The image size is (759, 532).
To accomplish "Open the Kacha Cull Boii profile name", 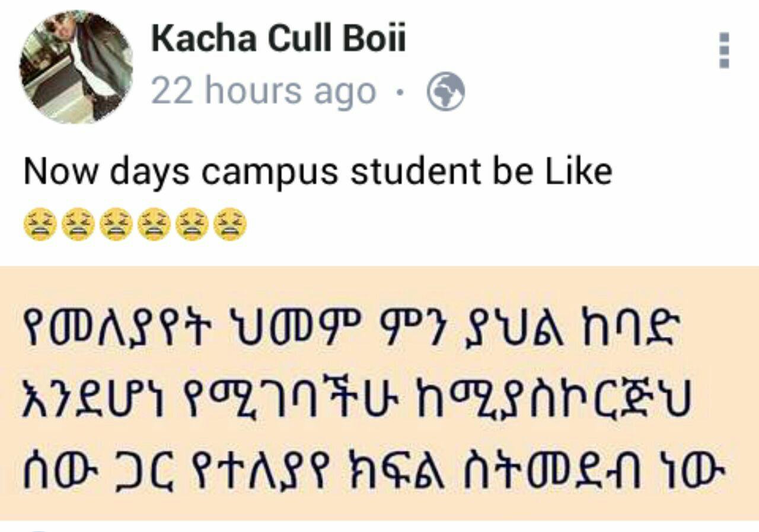I will [279, 39].
